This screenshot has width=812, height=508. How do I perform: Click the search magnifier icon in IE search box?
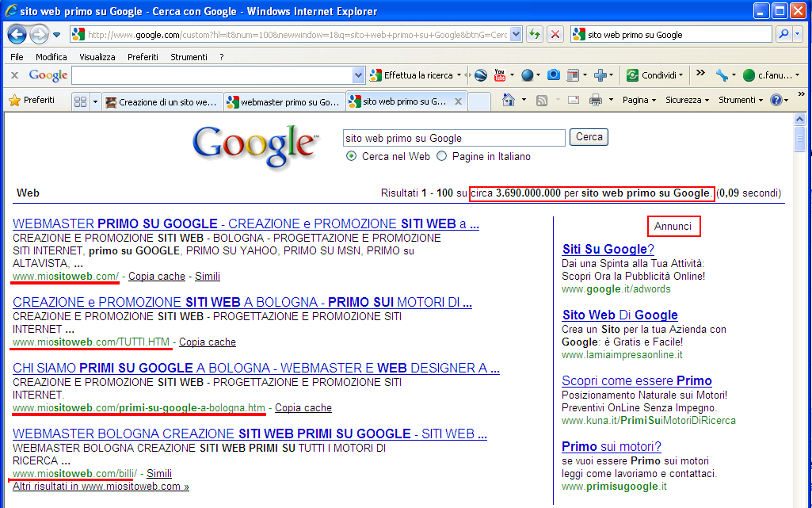pos(783,34)
